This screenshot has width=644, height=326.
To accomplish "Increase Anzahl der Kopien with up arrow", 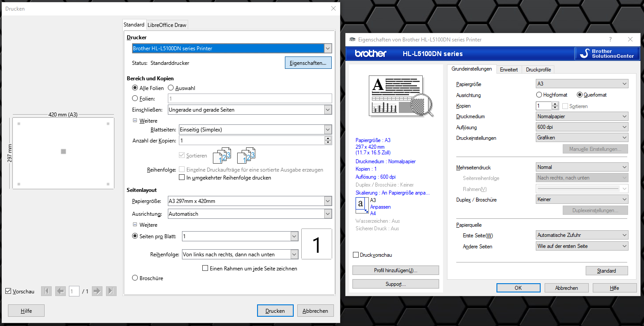I will tap(328, 139).
